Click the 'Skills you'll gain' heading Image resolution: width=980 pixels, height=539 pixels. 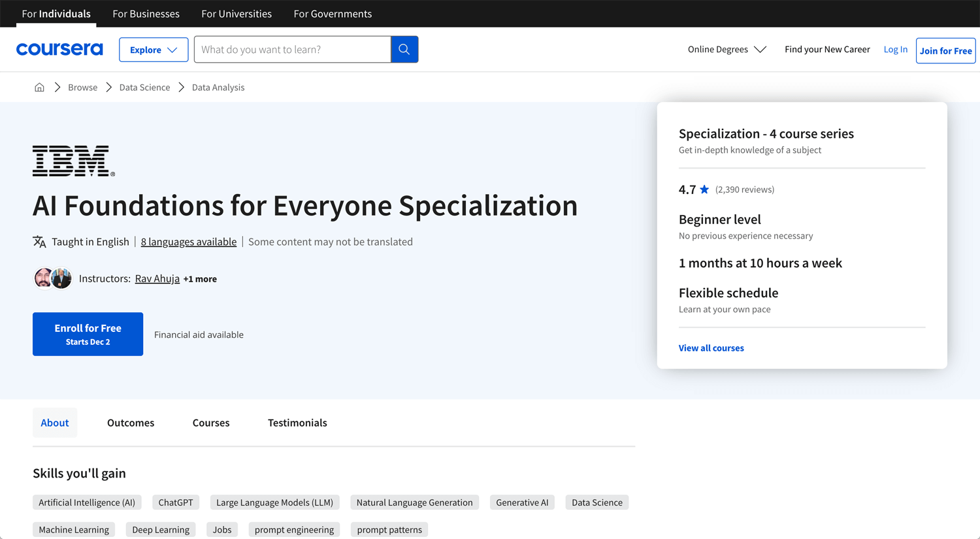tap(79, 473)
